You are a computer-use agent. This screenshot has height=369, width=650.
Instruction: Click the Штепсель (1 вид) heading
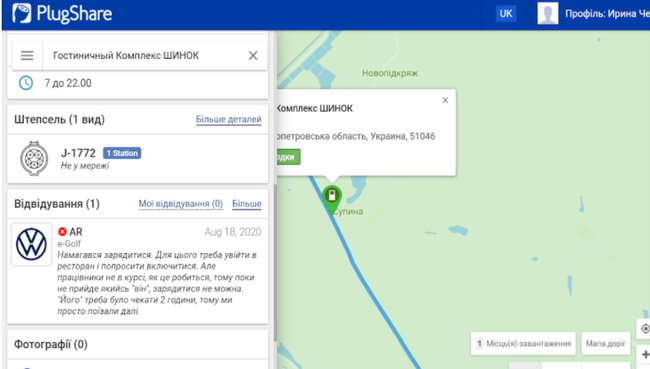[x=59, y=119]
